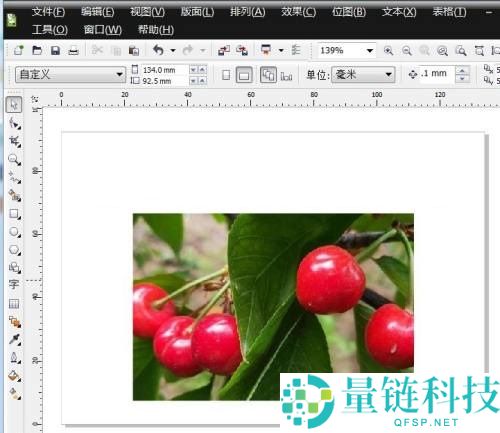The height and width of the screenshot is (433, 500).
Task: Select the Table tool
Action: (14, 303)
